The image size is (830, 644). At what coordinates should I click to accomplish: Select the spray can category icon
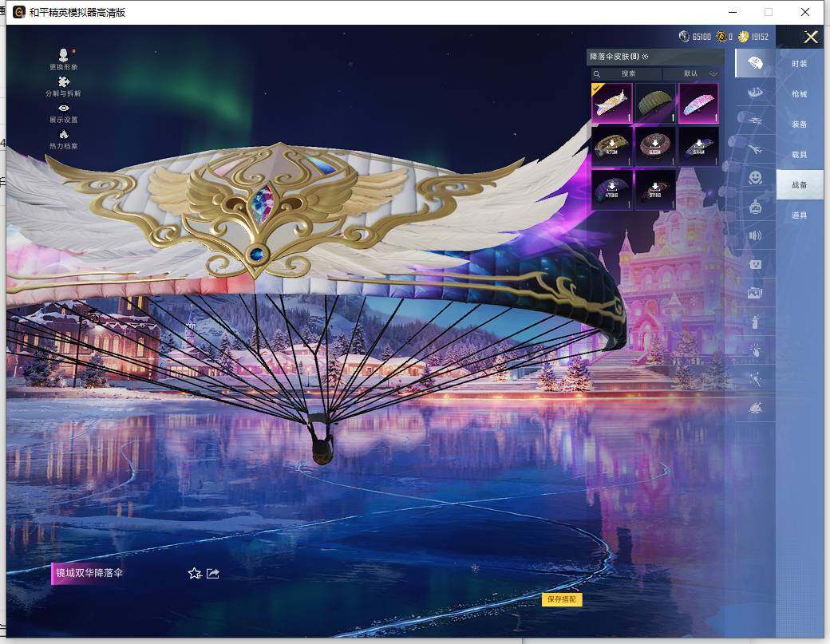pos(755,322)
